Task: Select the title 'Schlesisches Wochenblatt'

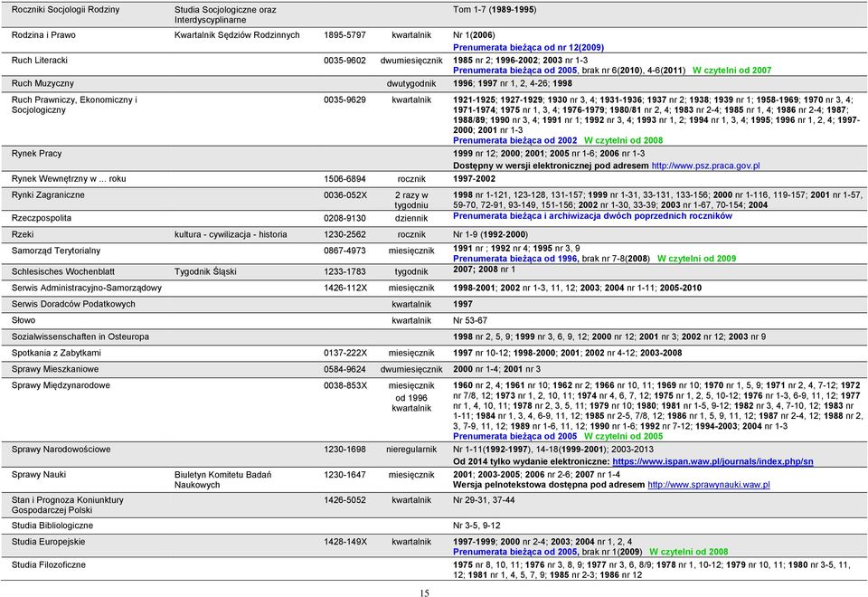Action: coord(63,271)
